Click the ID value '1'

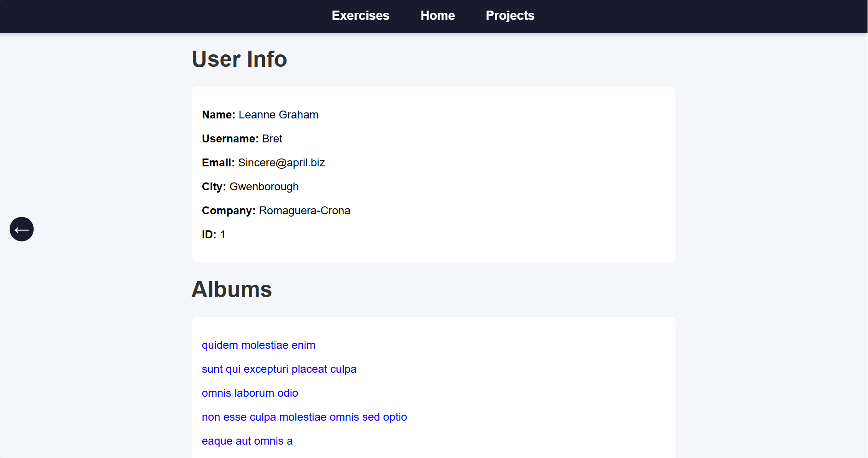223,235
